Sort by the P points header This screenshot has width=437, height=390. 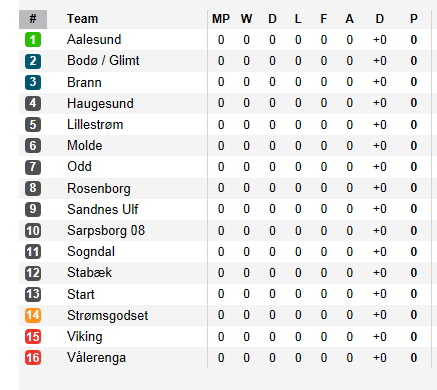(x=414, y=19)
